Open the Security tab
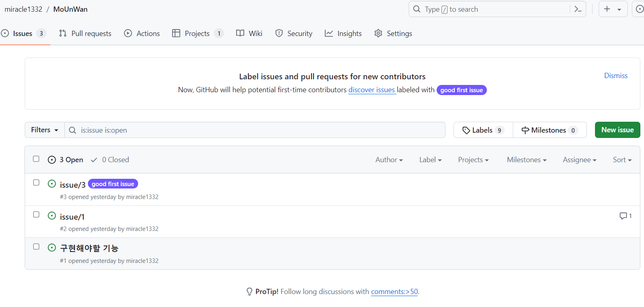The image size is (644, 307). (x=294, y=34)
